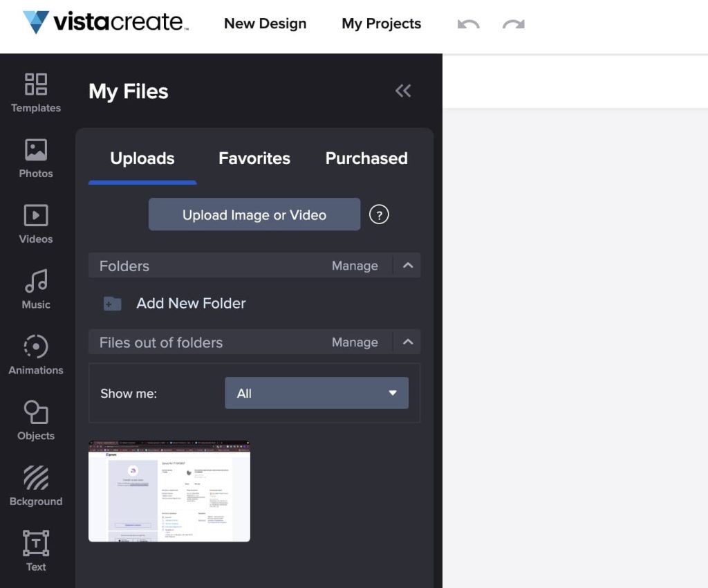
Task: Click the undo arrow icon
Action: point(468,24)
